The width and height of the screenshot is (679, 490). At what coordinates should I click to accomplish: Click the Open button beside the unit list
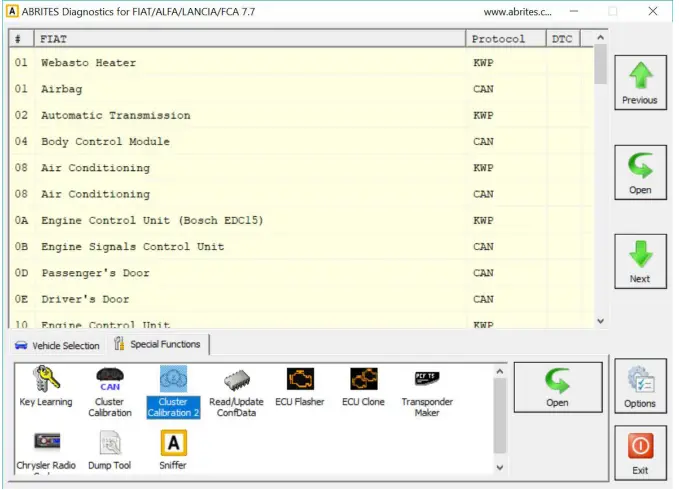pos(640,172)
